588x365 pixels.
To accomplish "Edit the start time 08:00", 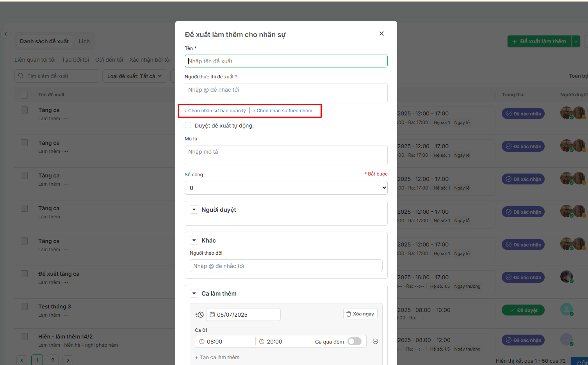I will (225, 342).
